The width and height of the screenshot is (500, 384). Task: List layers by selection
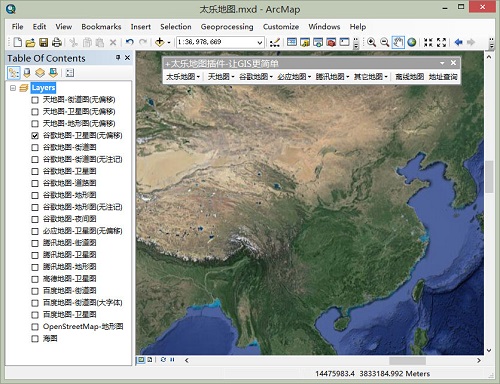53,73
